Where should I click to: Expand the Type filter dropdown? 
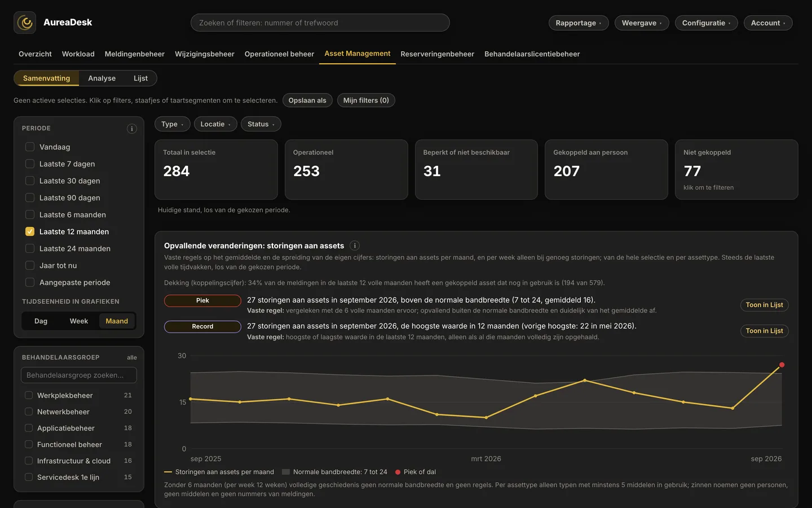coord(172,124)
